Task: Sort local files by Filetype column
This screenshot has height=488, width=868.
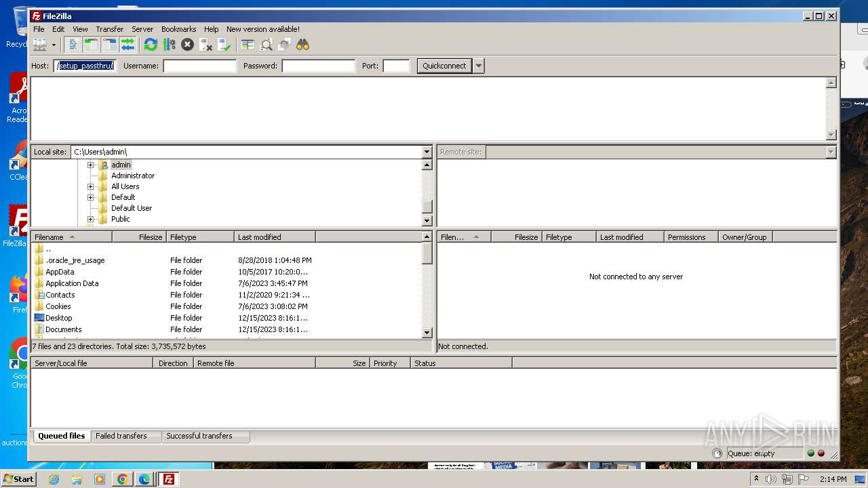Action: [x=200, y=237]
